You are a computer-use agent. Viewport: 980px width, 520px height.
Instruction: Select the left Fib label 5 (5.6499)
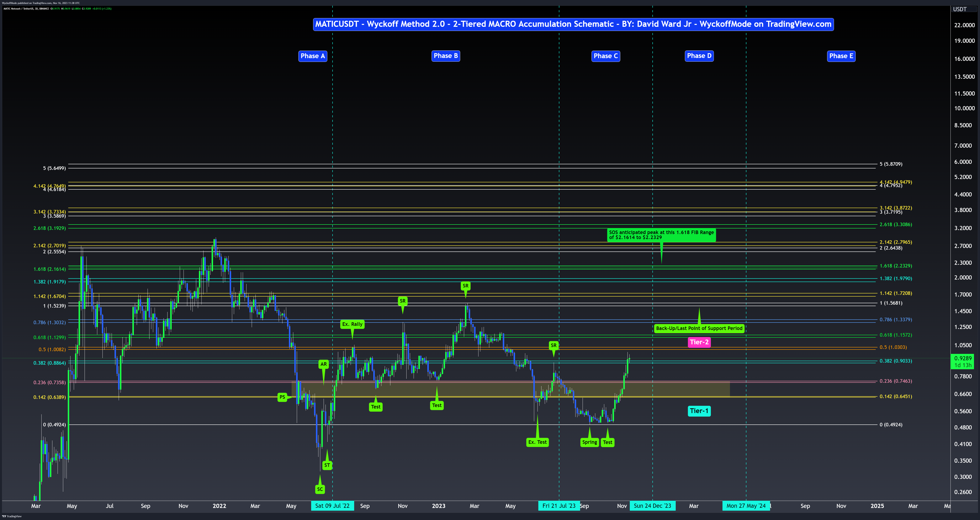[x=54, y=168]
